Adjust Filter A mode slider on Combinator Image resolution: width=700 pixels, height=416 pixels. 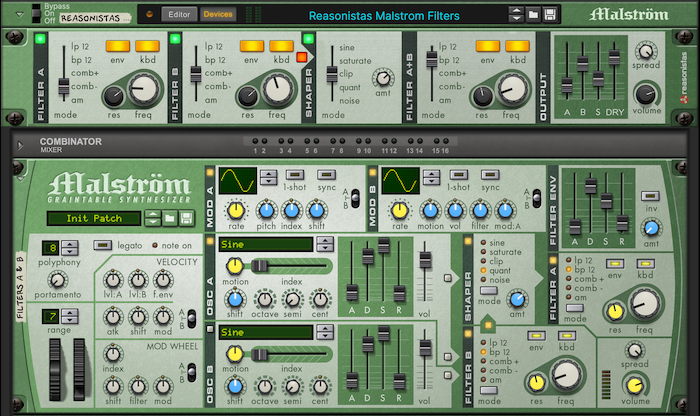(x=64, y=85)
